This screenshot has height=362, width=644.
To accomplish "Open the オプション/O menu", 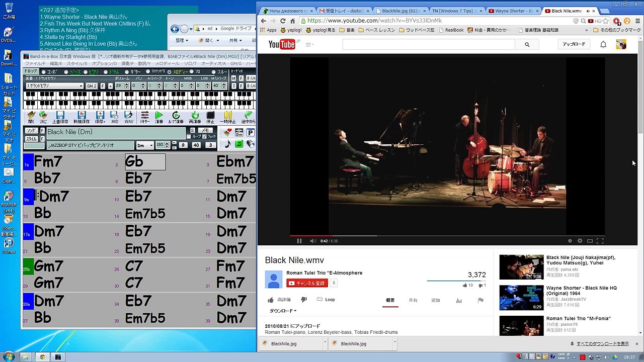I will pos(104,64).
